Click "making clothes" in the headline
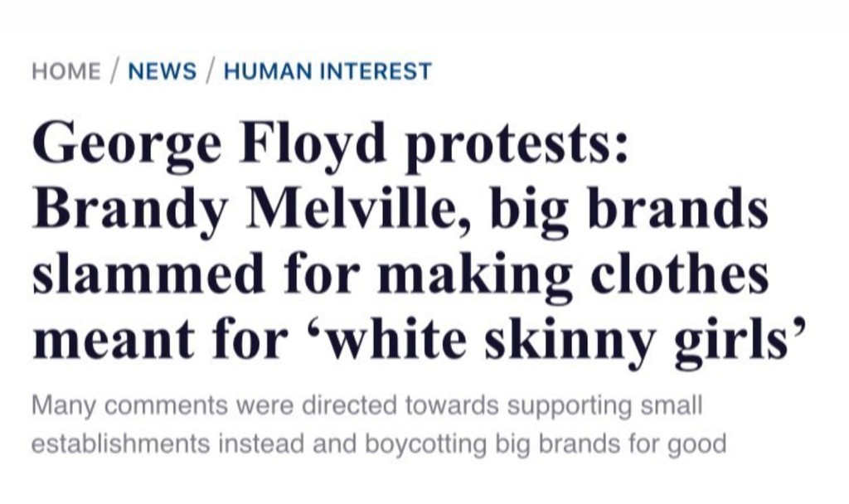849x504 pixels. pos(573,276)
